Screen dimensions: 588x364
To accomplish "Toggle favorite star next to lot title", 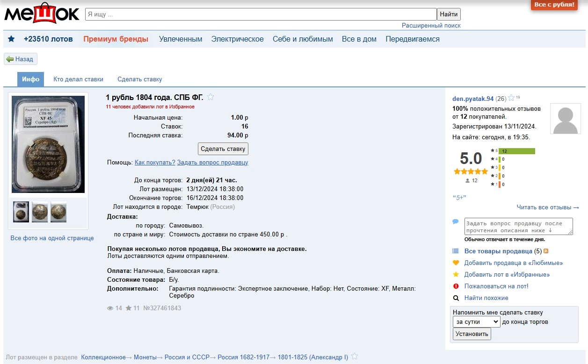I will coord(211,97).
